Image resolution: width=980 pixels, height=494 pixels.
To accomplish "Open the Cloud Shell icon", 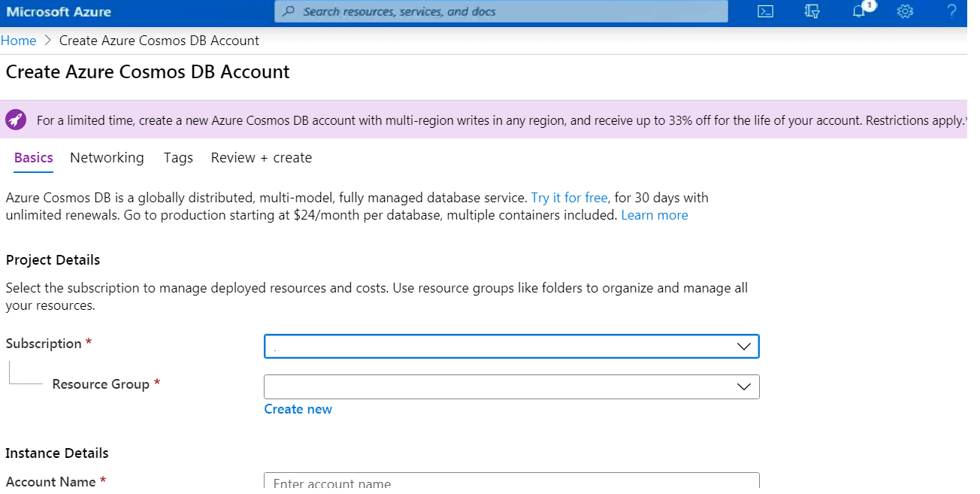I will click(x=765, y=11).
